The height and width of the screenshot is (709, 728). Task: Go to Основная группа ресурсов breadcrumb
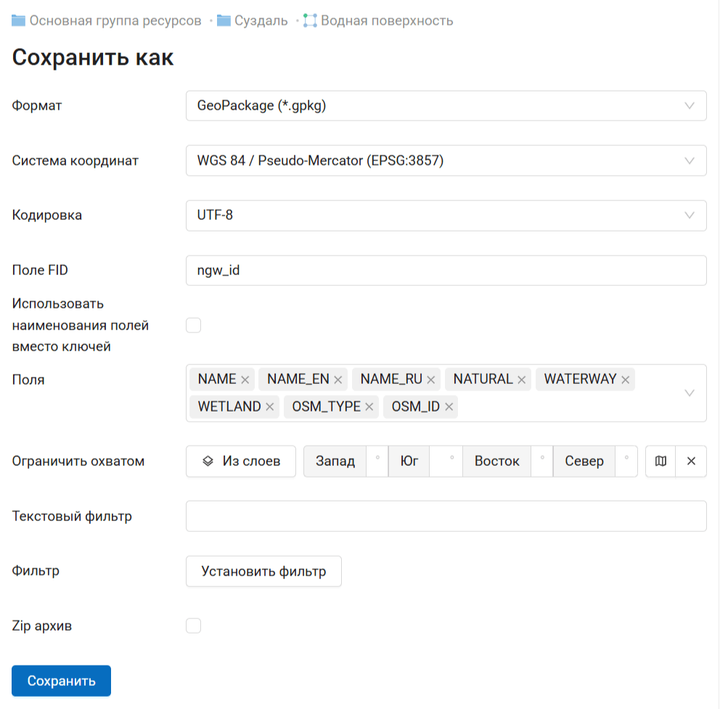(x=115, y=21)
